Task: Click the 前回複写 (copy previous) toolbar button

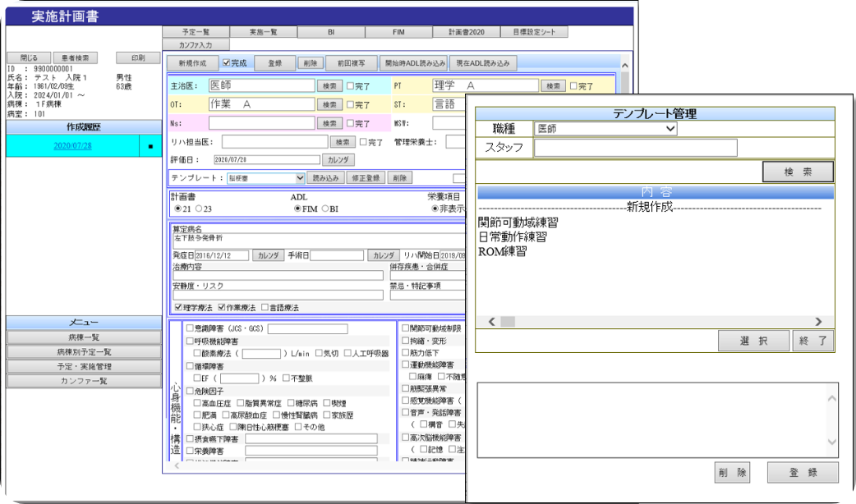Action: coord(353,63)
